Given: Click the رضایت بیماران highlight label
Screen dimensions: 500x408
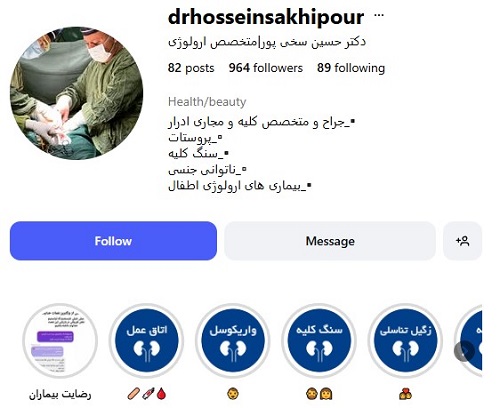Looking at the screenshot, I should pyautogui.click(x=60, y=395).
